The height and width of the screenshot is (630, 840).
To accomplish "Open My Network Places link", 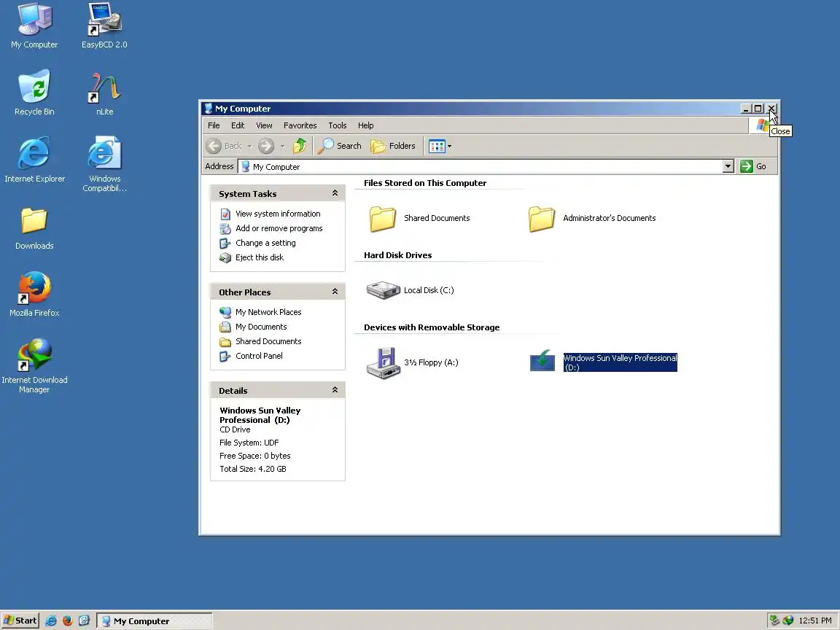I will point(268,312).
